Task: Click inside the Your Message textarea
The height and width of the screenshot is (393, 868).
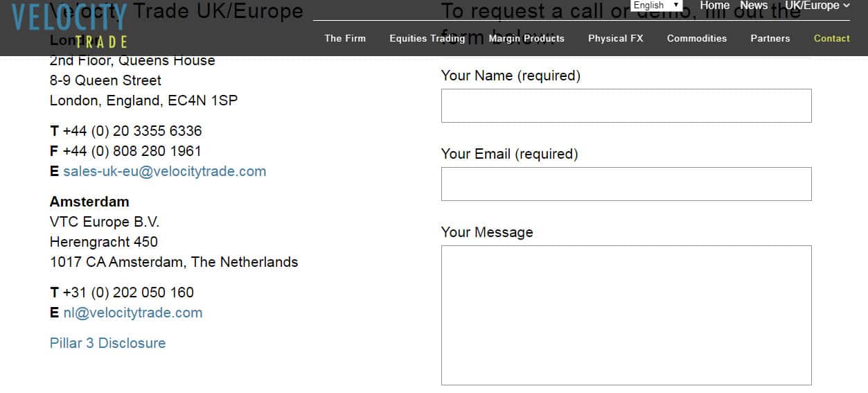Action: pyautogui.click(x=626, y=315)
